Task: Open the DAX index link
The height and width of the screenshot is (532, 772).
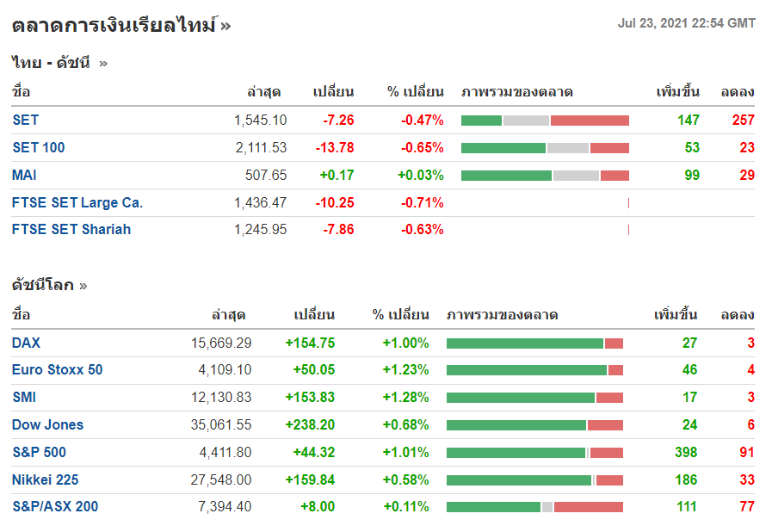Action: tap(26, 343)
